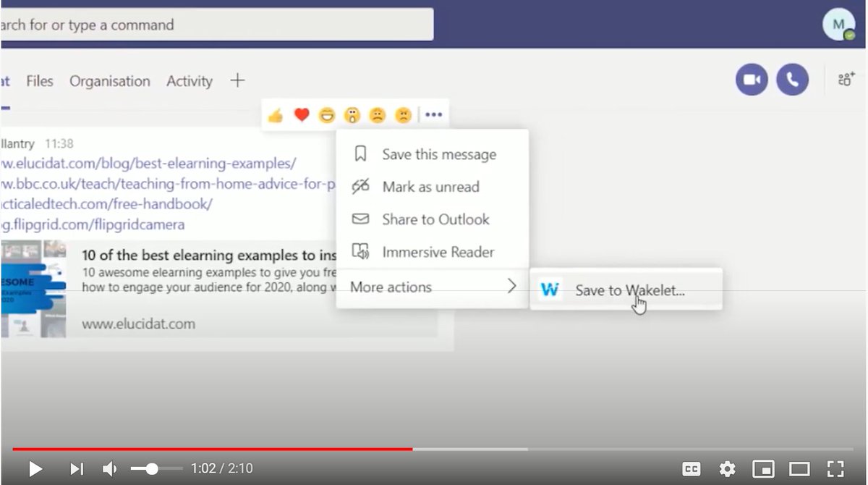
Task: Open the three-dot more options button
Action: coord(433,114)
